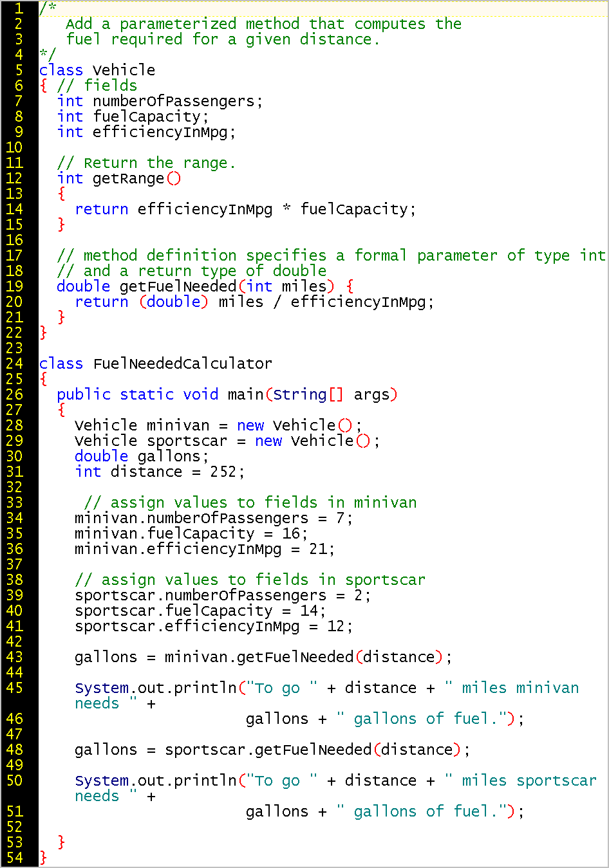Click line number 43 in the gutter
Image resolution: width=609 pixels, height=868 pixels.
coord(15,657)
